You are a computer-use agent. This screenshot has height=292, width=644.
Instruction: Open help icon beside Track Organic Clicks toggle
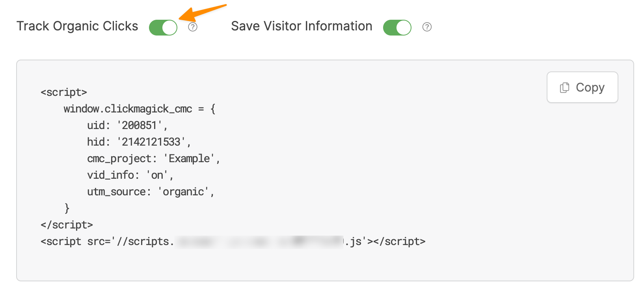[x=193, y=27]
